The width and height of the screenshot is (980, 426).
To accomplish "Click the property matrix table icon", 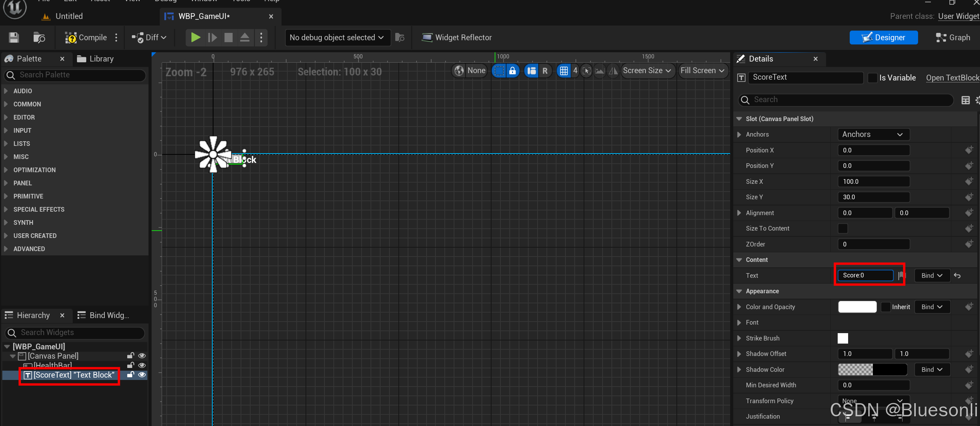I will pyautogui.click(x=965, y=100).
